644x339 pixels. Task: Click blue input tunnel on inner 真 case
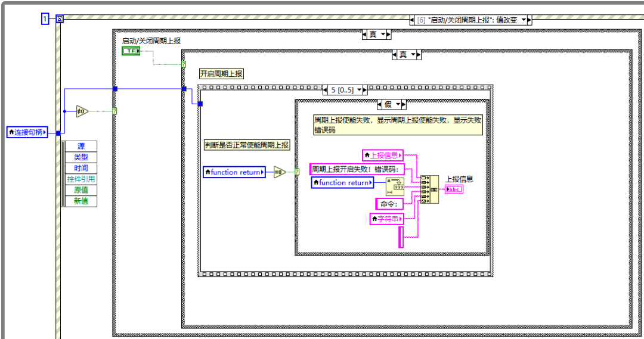click(x=184, y=89)
